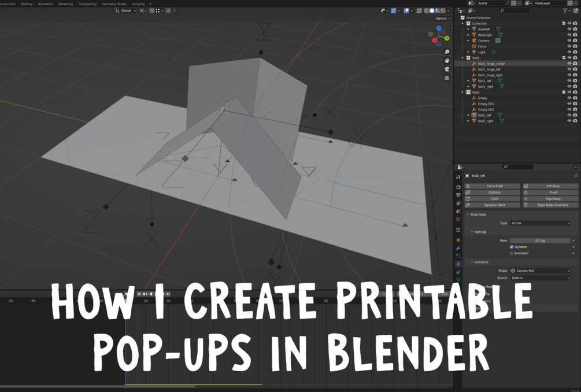Collapse the Collisions subpanel

472,262
